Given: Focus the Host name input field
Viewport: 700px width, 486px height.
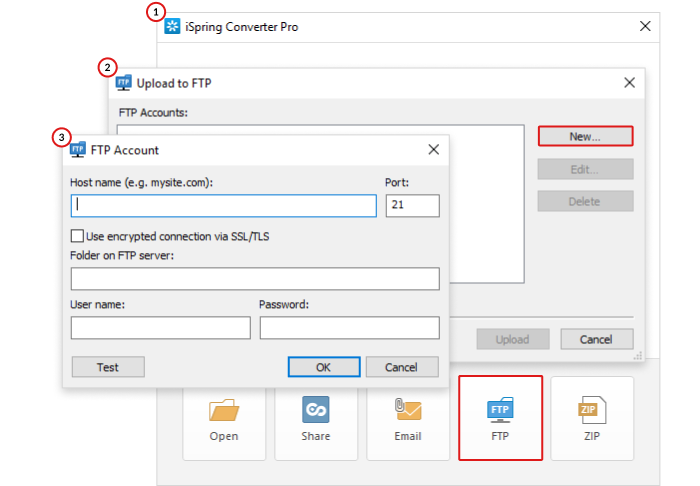Looking at the screenshot, I should coord(223,206).
